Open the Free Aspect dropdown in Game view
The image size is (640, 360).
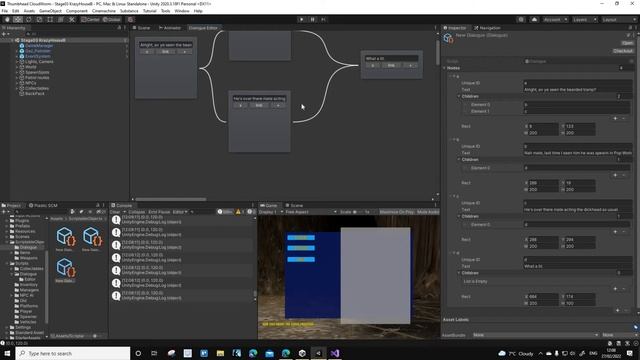click(311, 212)
